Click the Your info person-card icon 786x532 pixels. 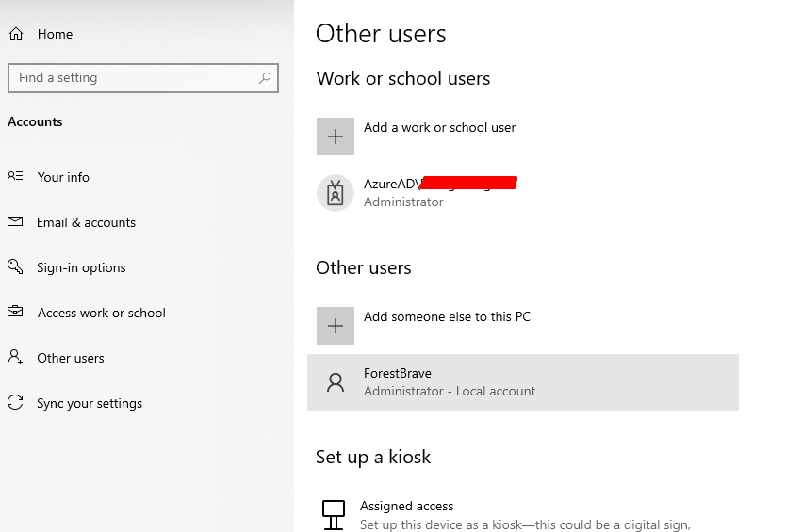(x=15, y=176)
